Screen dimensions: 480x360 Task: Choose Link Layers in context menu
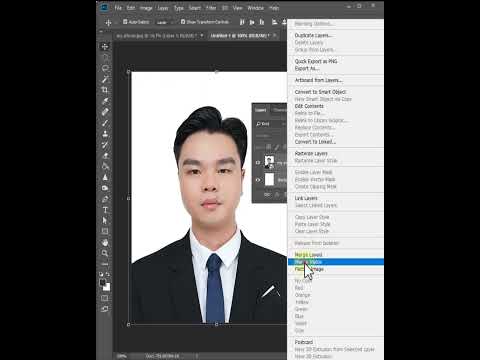pyautogui.click(x=306, y=198)
